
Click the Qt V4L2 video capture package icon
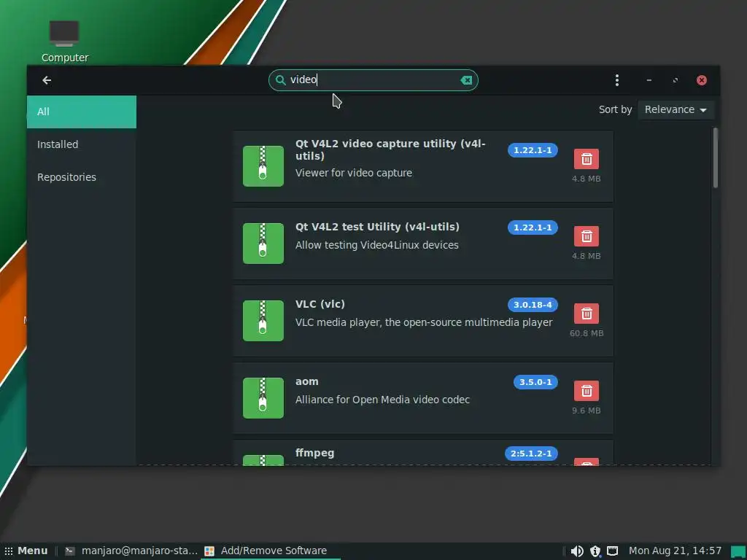pos(263,166)
